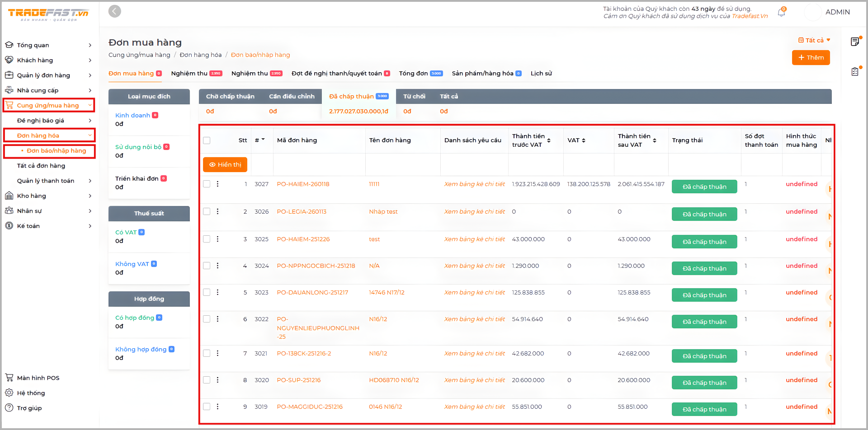Screen dimensions: 868x430
Task: Click the back arrow circle icon
Action: pos(115,11)
